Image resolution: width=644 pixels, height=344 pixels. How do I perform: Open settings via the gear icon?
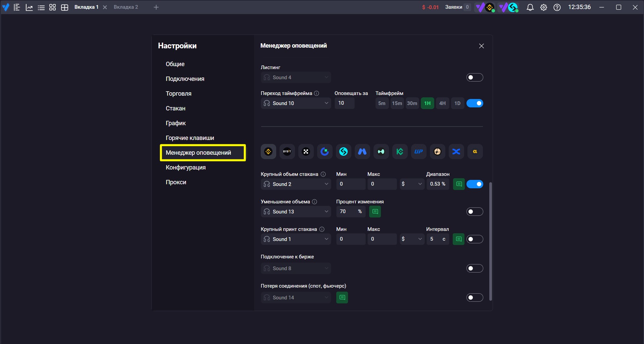coord(544,7)
